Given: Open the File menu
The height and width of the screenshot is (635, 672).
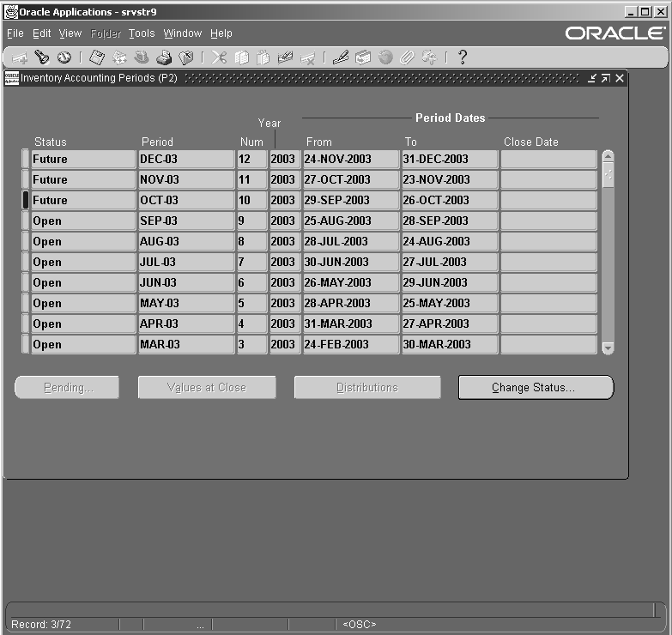Looking at the screenshot, I should pyautogui.click(x=15, y=33).
